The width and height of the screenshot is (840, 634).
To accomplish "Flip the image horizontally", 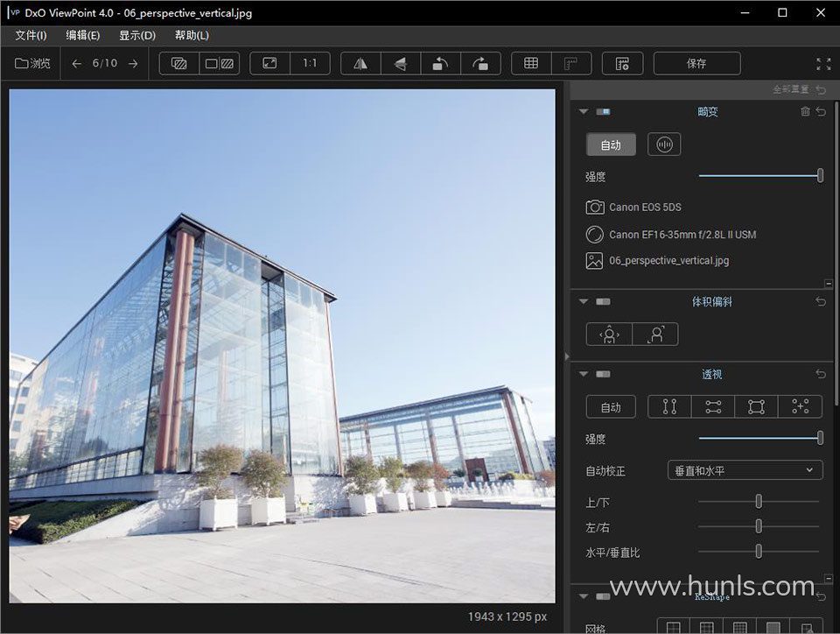I will click(x=360, y=63).
